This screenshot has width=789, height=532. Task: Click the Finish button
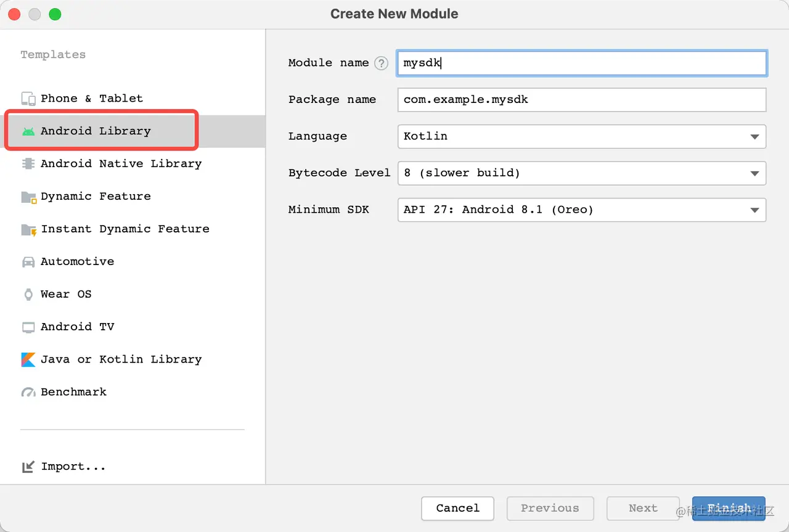[x=729, y=509]
